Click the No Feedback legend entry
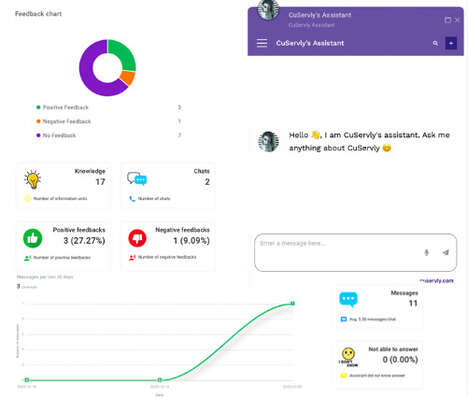This screenshot has width=468, height=397. click(x=56, y=135)
